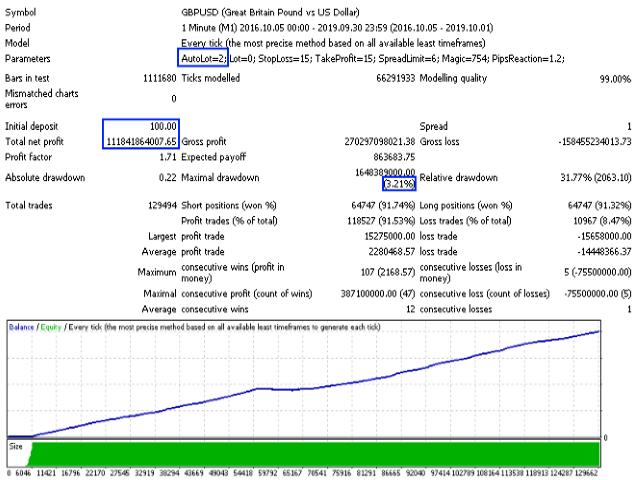Image resolution: width=640 pixels, height=480 pixels.
Task: Click the 59792 trade-count axis label
Action: [x=267, y=473]
